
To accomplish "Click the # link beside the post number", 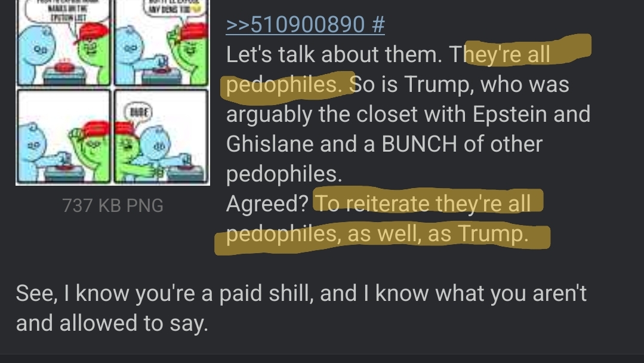I will (378, 24).
